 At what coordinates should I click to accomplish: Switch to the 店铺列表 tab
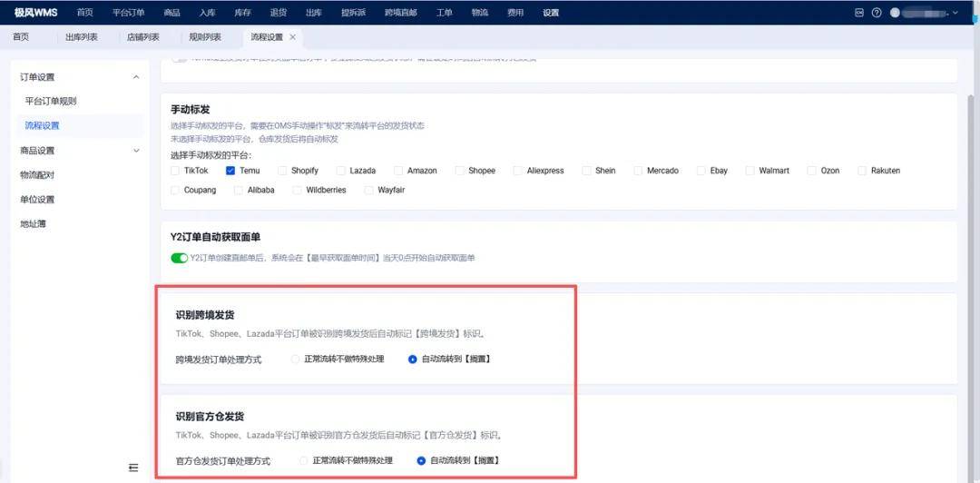click(143, 37)
